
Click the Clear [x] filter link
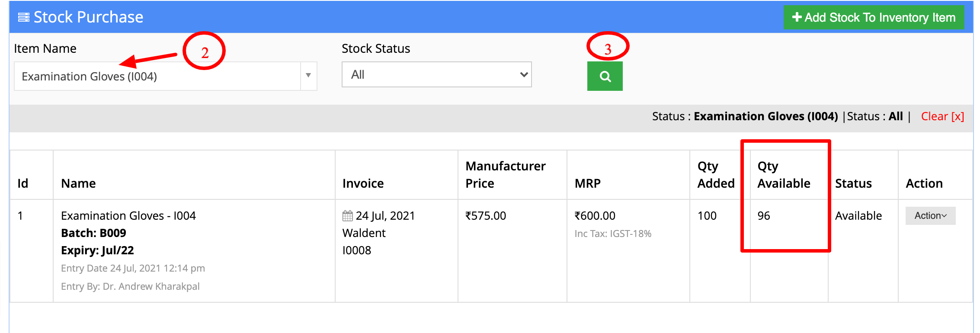coord(942,116)
